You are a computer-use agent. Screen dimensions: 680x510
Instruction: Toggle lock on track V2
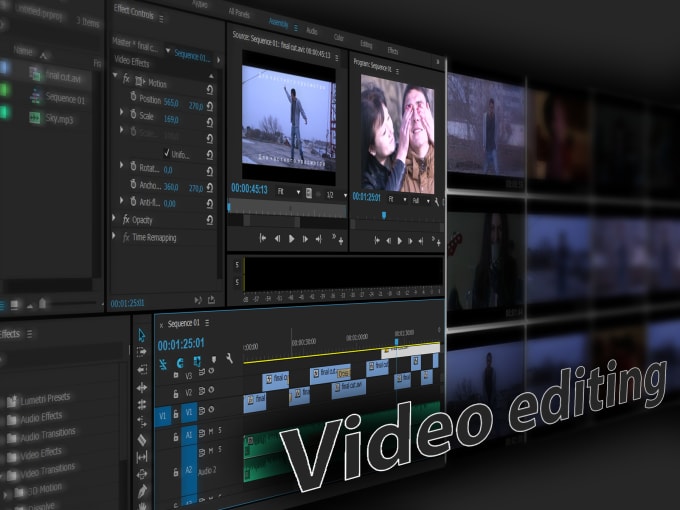coord(176,394)
